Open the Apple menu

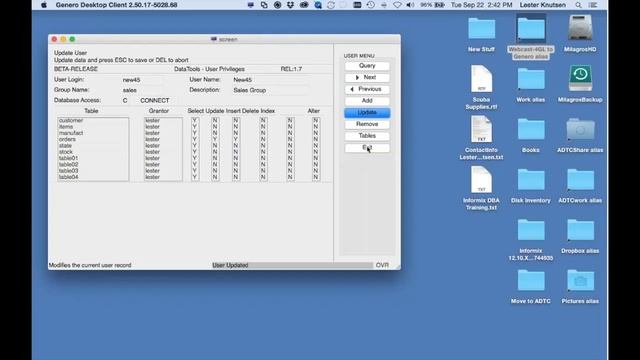click(44, 5)
